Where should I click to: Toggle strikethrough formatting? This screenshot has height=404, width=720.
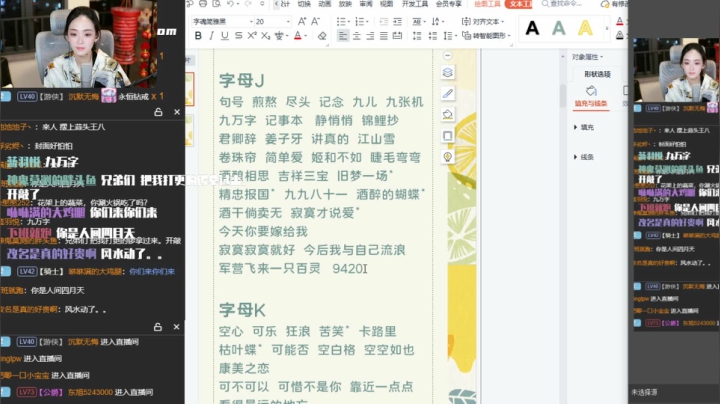tap(238, 36)
